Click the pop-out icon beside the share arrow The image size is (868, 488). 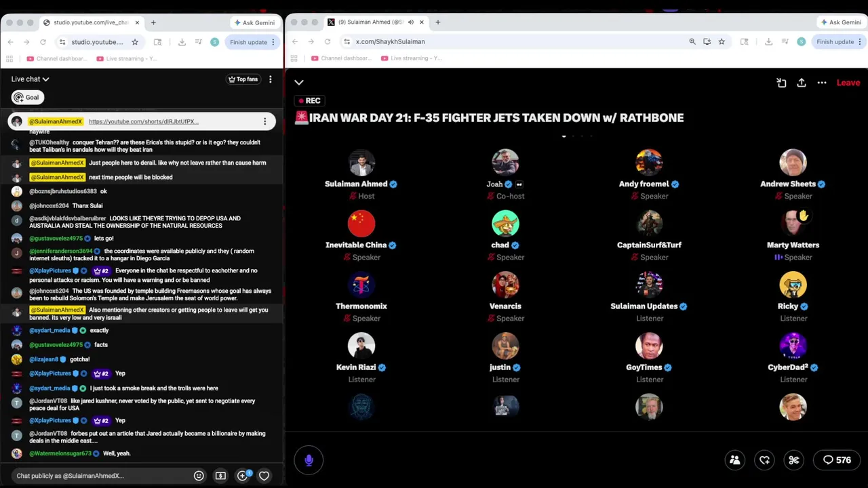[x=781, y=83]
